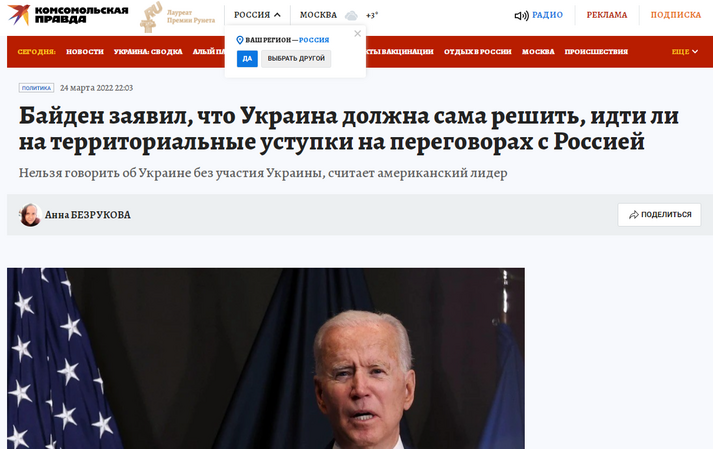
Task: Confirm region with the ДА button
Action: 247,59
